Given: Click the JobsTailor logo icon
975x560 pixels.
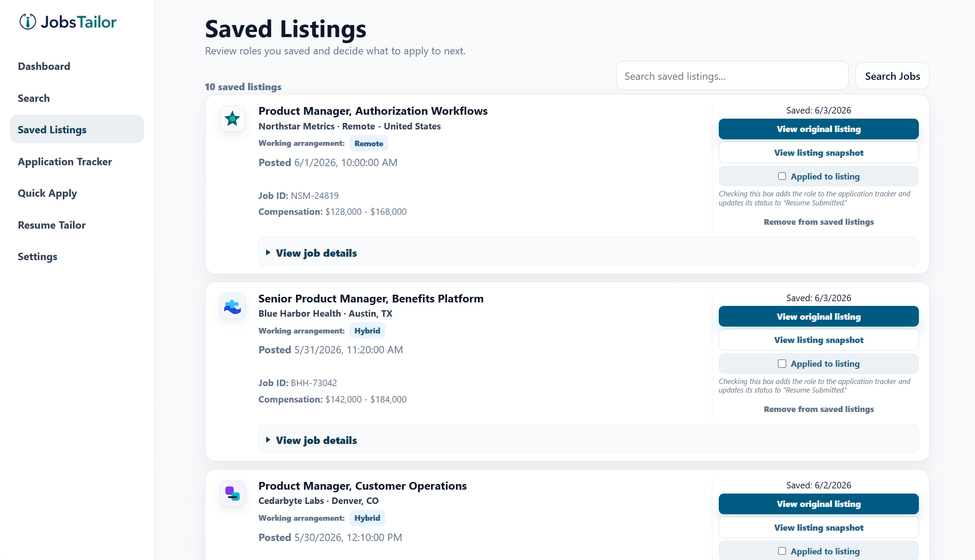Looking at the screenshot, I should click(28, 22).
